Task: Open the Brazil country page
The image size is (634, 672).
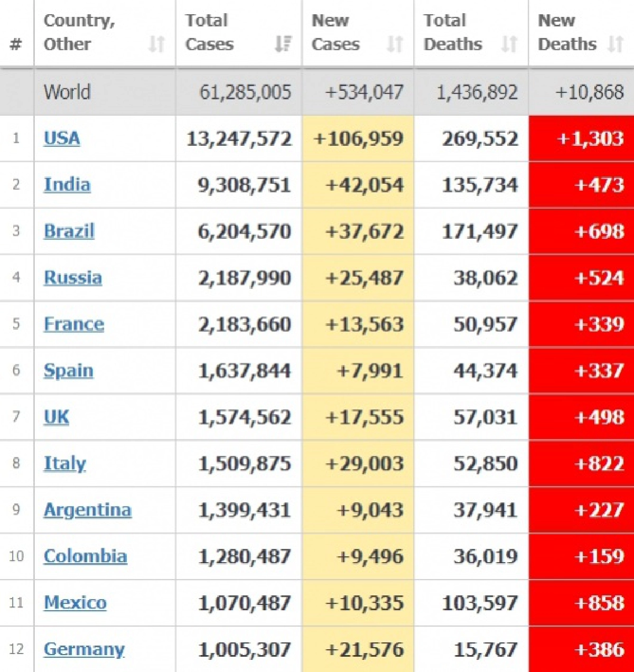Action: (x=69, y=231)
